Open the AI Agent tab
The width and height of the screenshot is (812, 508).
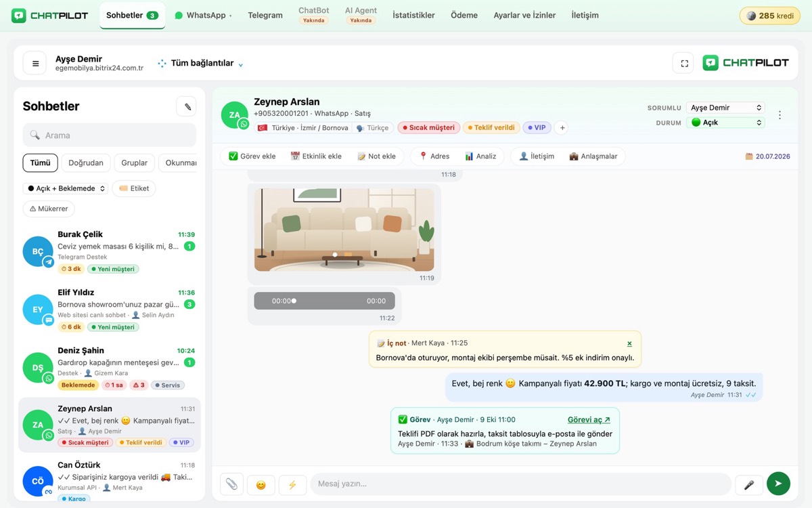361,15
